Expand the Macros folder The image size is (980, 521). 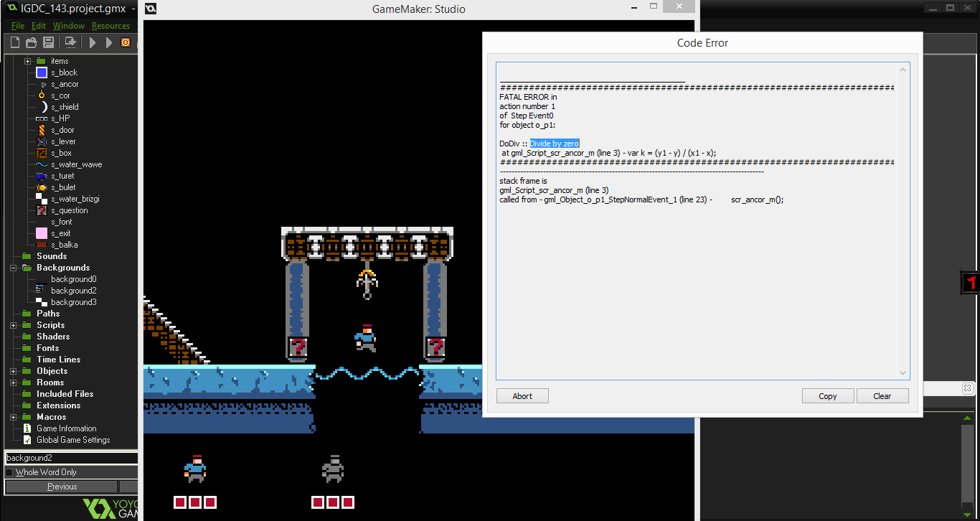click(x=13, y=417)
